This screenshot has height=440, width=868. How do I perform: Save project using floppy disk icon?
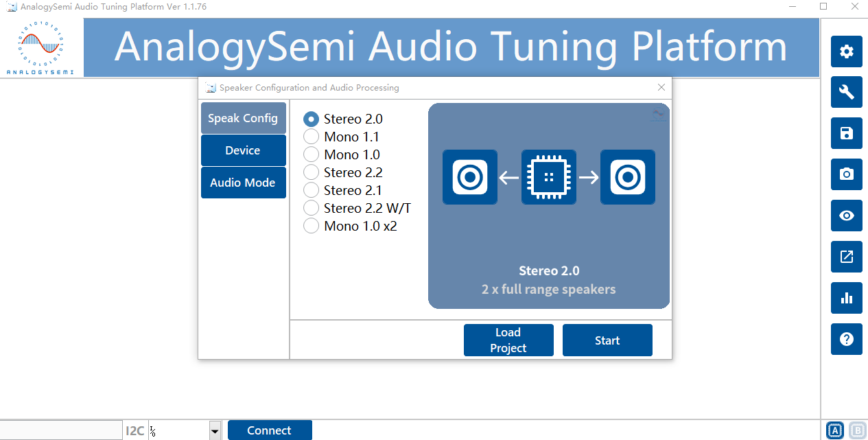click(846, 133)
